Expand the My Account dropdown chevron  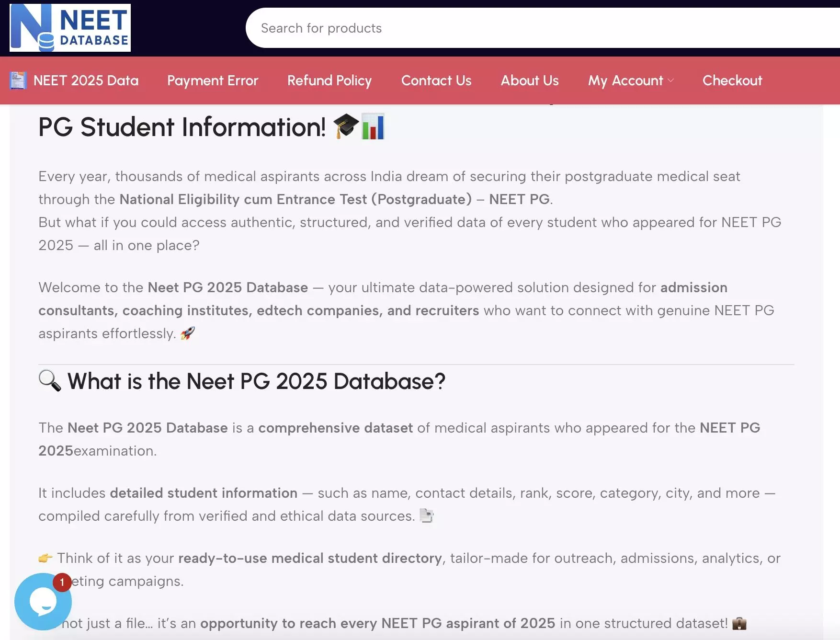click(670, 80)
